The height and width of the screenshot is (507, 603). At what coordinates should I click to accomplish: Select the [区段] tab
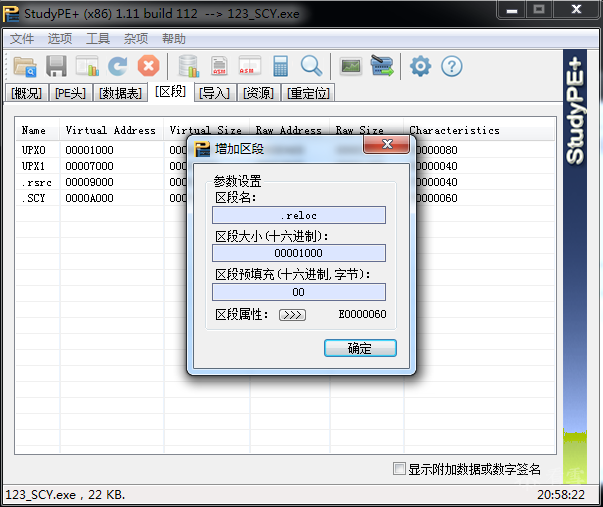pos(170,92)
